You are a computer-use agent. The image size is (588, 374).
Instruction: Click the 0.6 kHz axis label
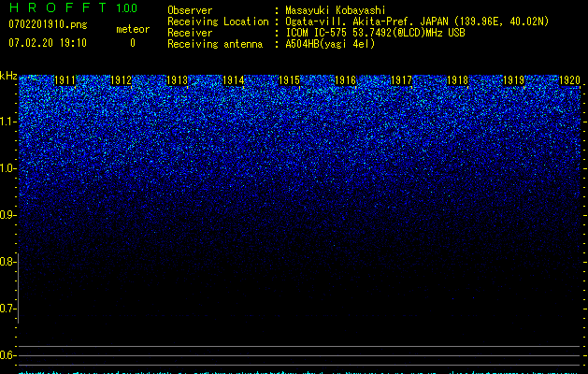click(x=8, y=355)
